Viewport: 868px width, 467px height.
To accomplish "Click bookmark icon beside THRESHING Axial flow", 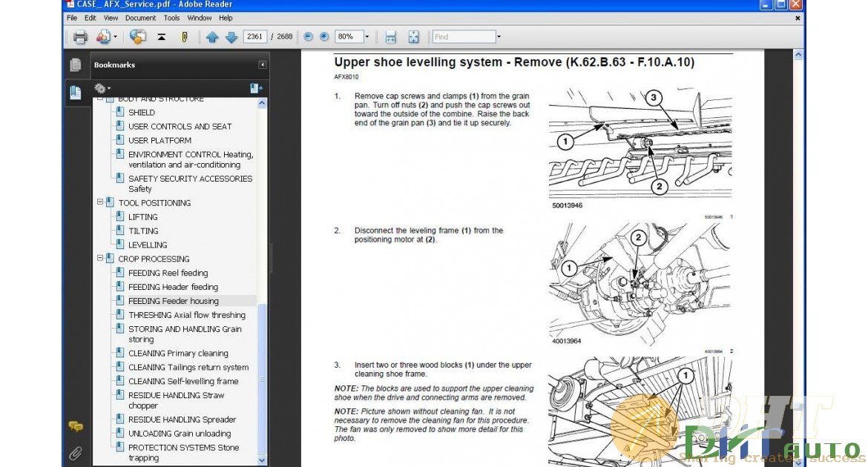I will 119,314.
